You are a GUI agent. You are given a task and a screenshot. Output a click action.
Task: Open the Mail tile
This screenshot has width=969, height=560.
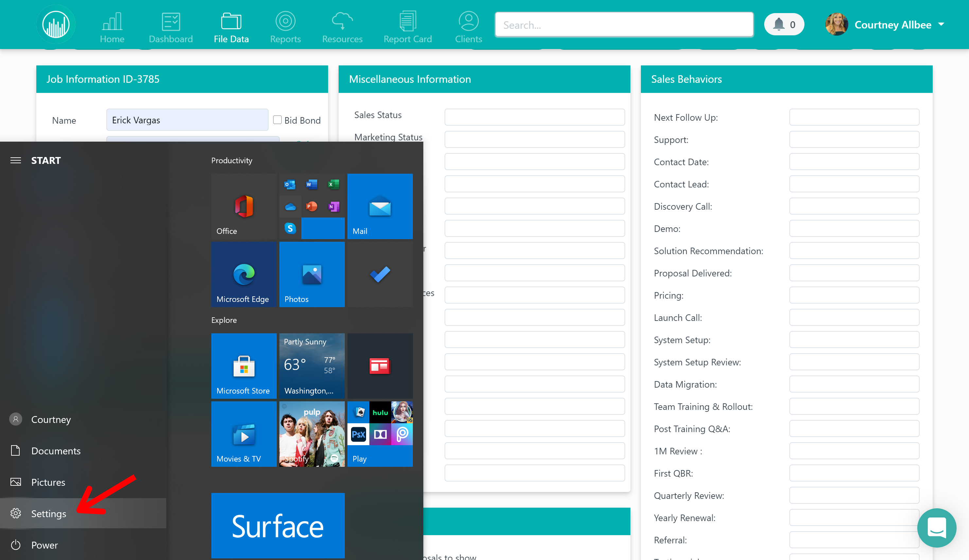click(380, 206)
